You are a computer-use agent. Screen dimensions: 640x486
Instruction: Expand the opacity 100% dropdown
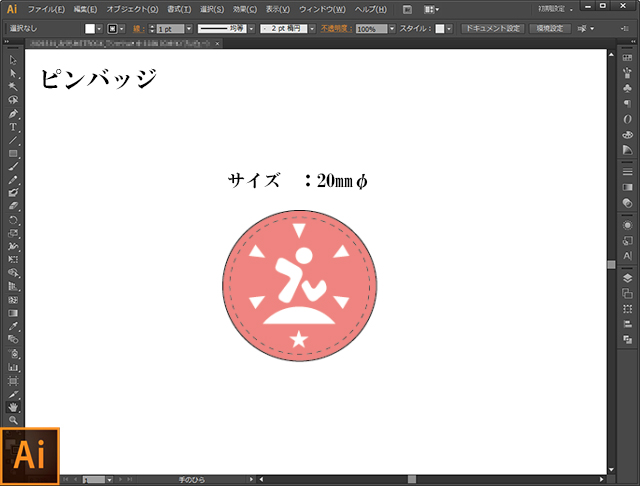[x=392, y=29]
